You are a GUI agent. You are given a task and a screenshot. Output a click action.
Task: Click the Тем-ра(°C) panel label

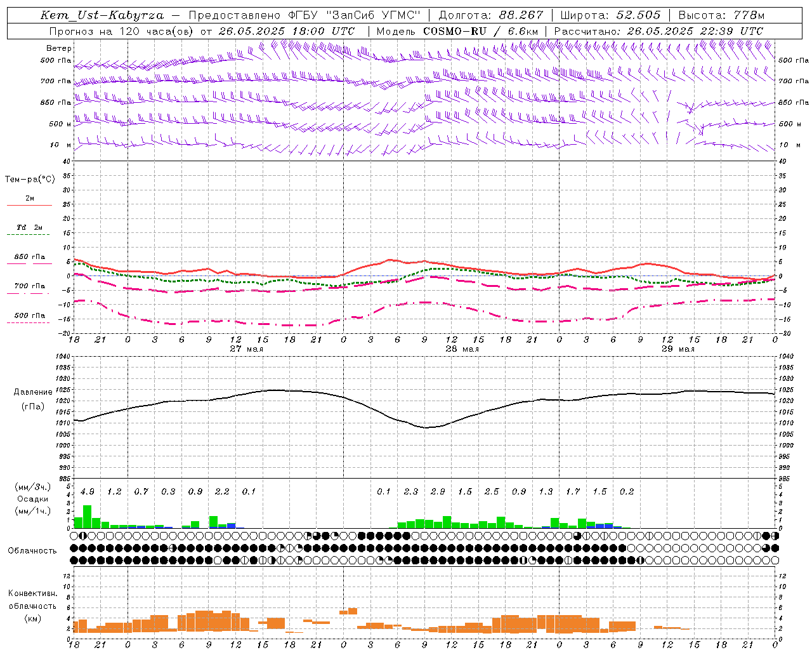tap(30, 180)
